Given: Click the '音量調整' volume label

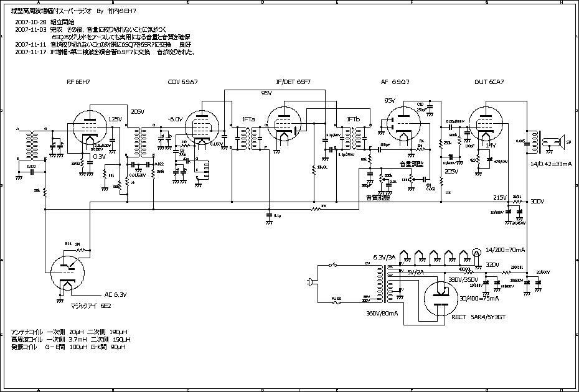Looking at the screenshot, I should [x=413, y=164].
